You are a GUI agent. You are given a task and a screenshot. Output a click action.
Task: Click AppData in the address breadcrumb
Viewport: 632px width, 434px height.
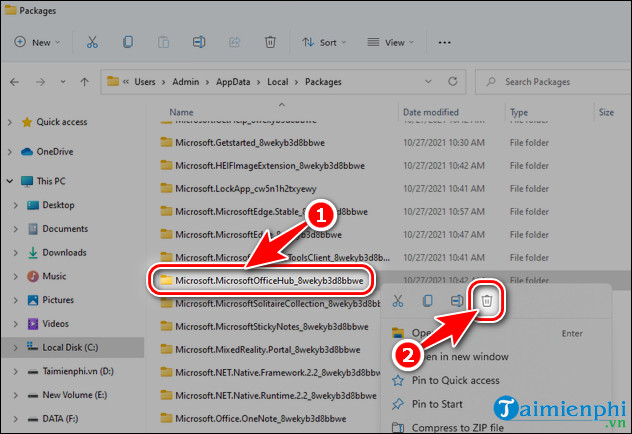(233, 82)
